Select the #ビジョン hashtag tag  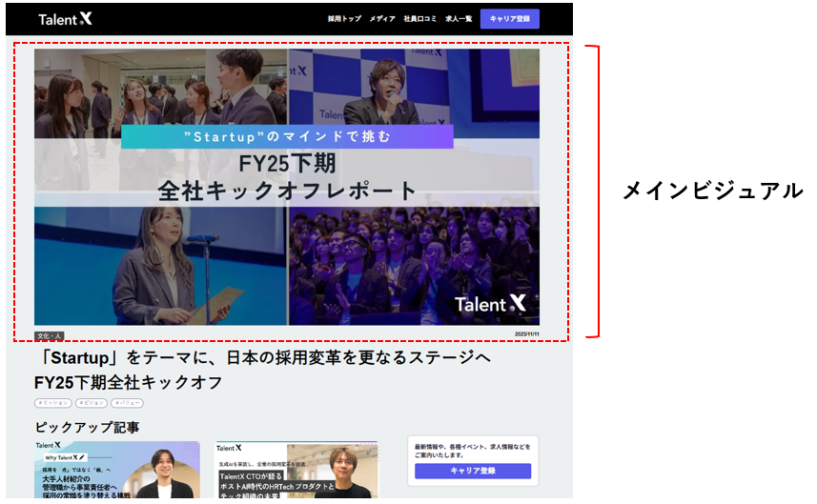[x=91, y=403]
